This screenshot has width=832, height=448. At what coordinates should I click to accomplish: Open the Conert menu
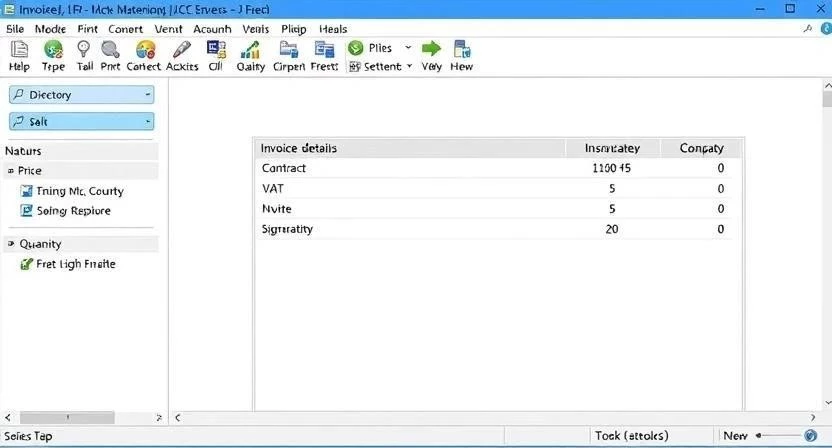pos(126,29)
